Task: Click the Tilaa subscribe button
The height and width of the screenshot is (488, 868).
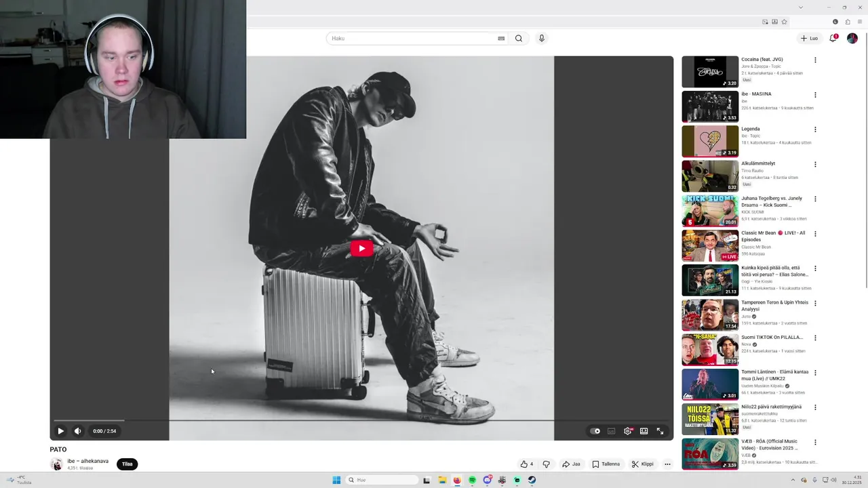Action: pyautogui.click(x=127, y=464)
